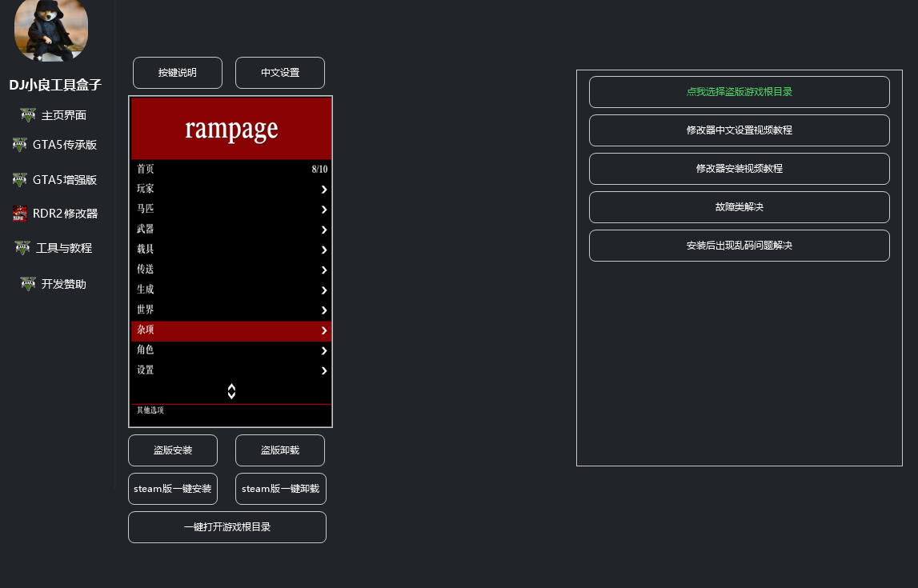The width and height of the screenshot is (918, 588).
Task: Select the 玩家 menu text
Action: point(145,188)
